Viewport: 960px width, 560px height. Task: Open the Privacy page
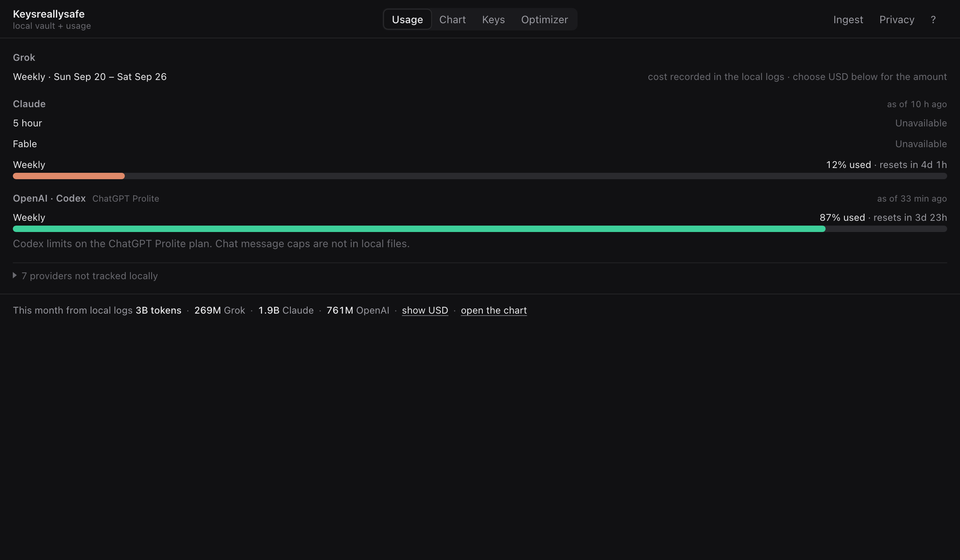[x=897, y=20]
